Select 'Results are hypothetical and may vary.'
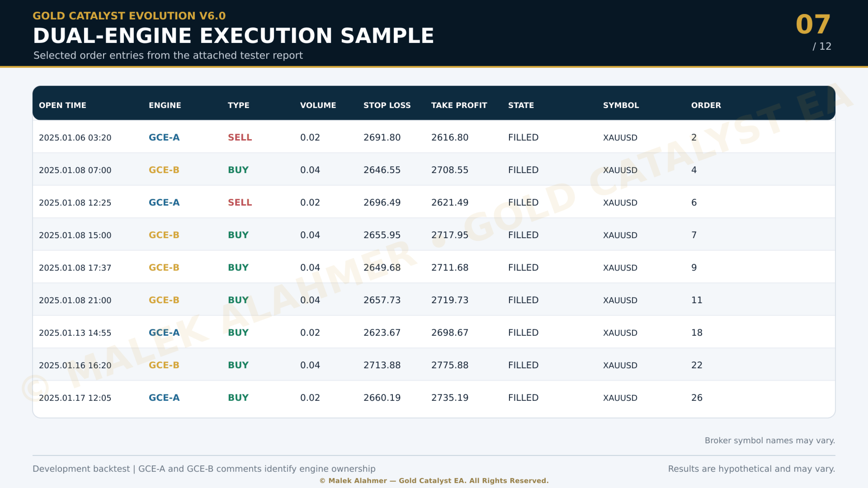This screenshot has width=868, height=488. click(751, 469)
